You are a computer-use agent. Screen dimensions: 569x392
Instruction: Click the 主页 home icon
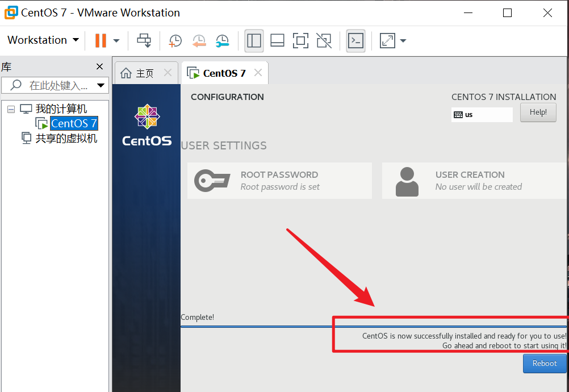(x=126, y=73)
